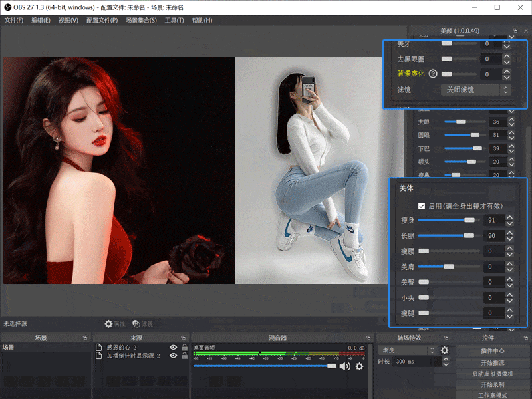Screen dimensions: 532x399
Task: Increase the 瘦身 value with up arrow
Action: (509, 217)
